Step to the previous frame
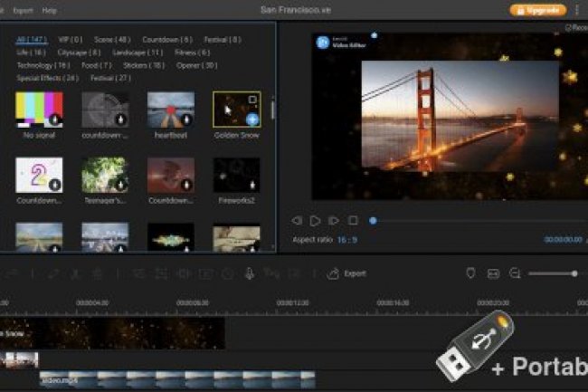This screenshot has width=588, height=392. 297,220
